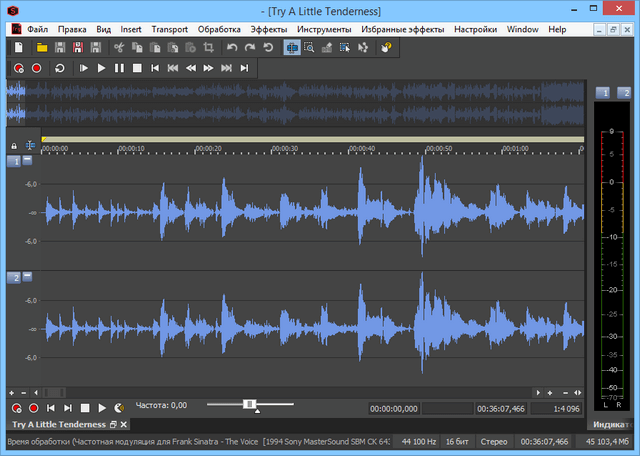Pause playback in the top transport bar
Image resolution: width=640 pixels, height=456 pixels.
pos(119,68)
